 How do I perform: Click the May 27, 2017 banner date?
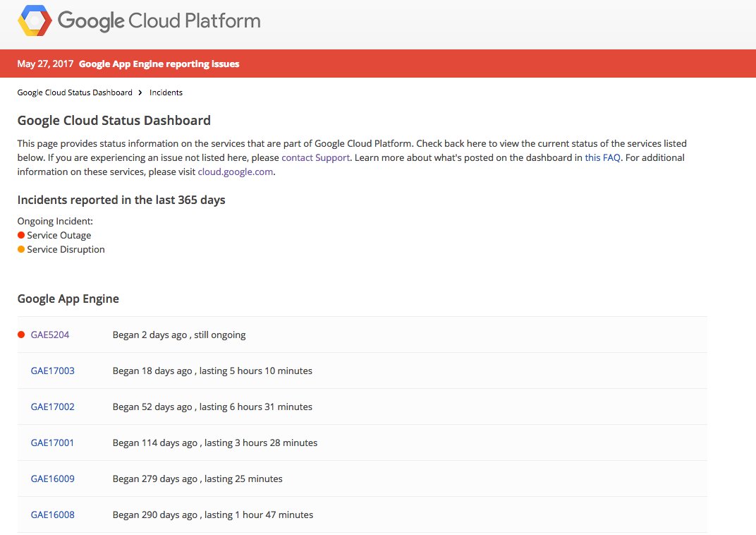(x=45, y=64)
